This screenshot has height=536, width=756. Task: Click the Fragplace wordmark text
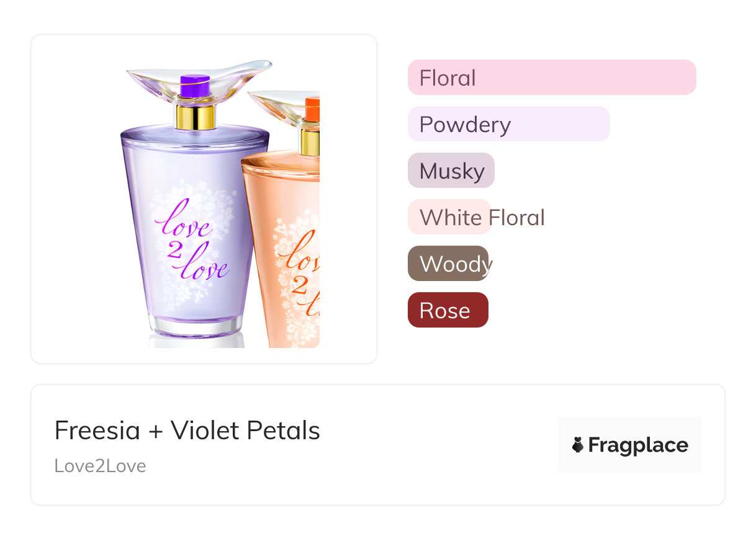click(638, 445)
